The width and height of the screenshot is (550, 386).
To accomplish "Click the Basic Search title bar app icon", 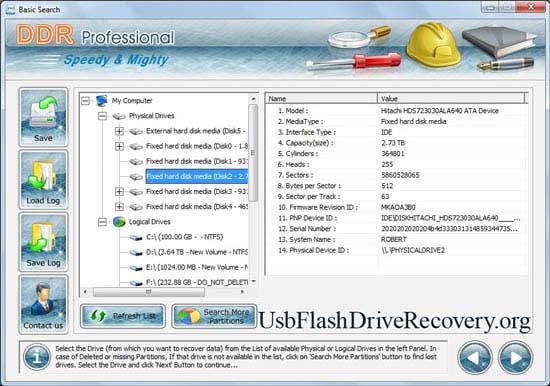I will (11, 10).
